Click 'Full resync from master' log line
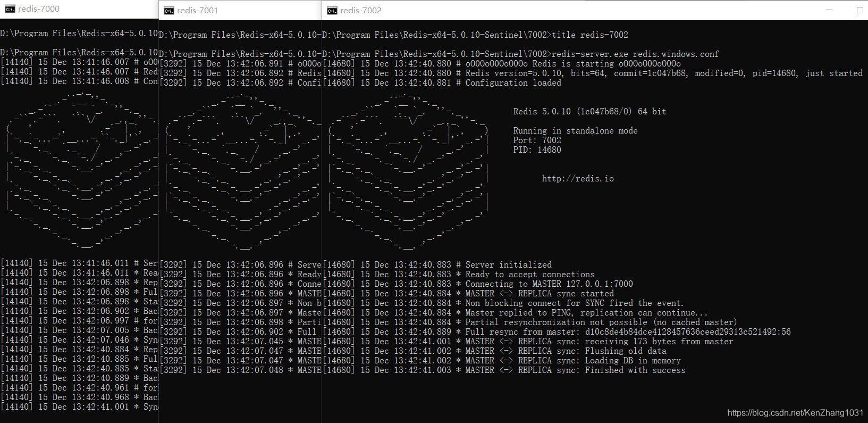868x423 pixels. coord(557,332)
